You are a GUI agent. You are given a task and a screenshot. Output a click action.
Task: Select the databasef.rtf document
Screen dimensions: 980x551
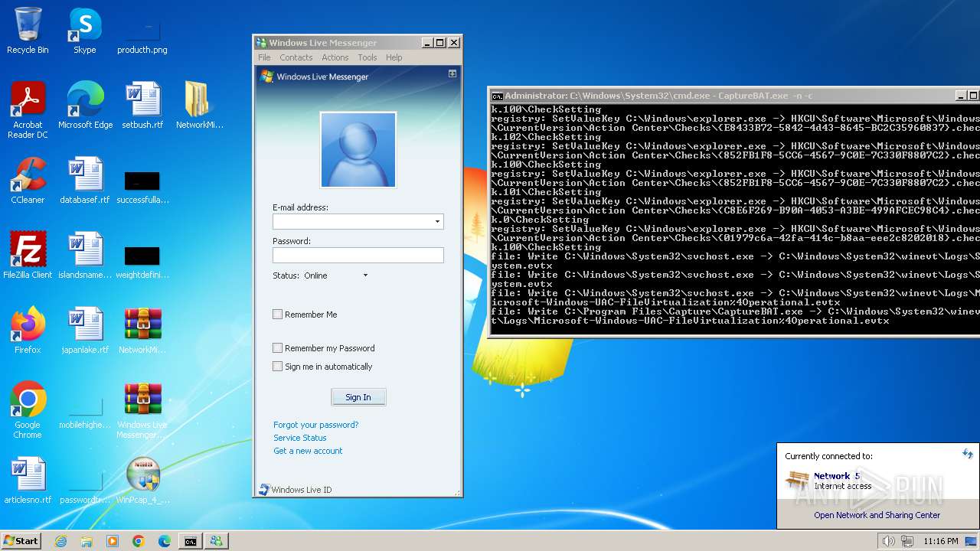[x=85, y=181]
